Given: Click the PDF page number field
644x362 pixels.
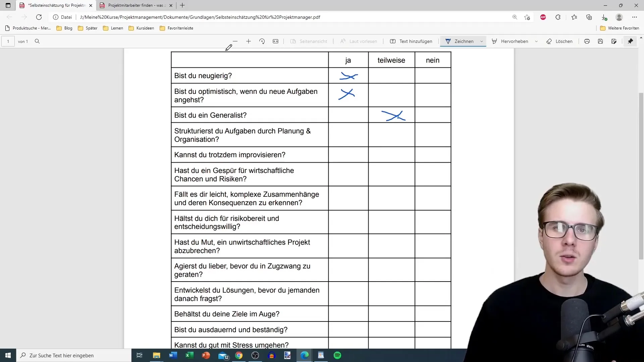Looking at the screenshot, I should [x=8, y=41].
